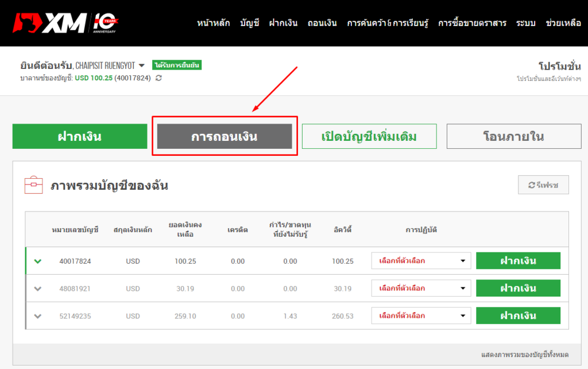Select the เปิดบัญชีเพิ่มเติม tab
Screen dimensions: 588x369
(369, 136)
